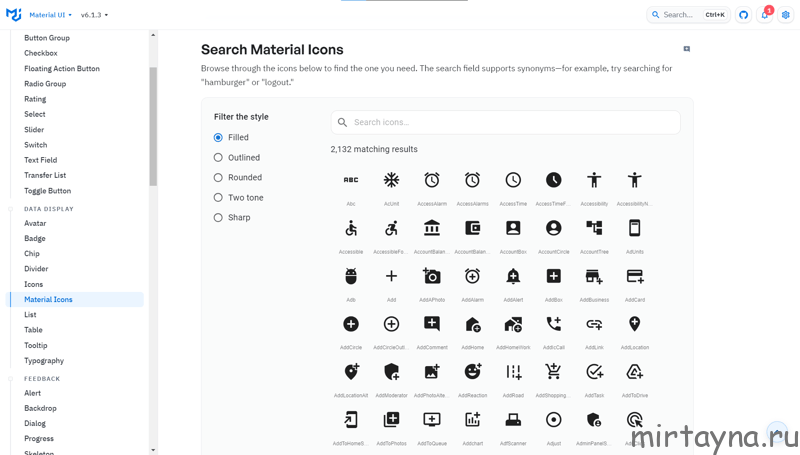The height and width of the screenshot is (455, 800).
Task: Select the AddComment icon
Action: pyautogui.click(x=432, y=324)
